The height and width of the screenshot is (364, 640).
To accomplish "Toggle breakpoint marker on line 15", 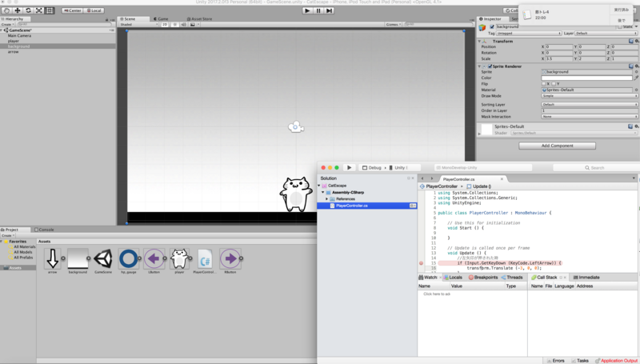I will [422, 263].
